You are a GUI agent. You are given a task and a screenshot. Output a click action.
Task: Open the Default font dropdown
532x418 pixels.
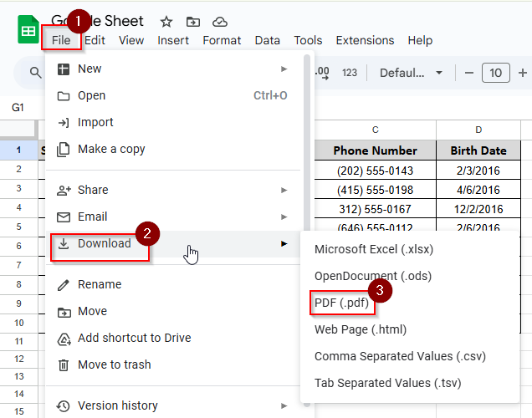411,73
